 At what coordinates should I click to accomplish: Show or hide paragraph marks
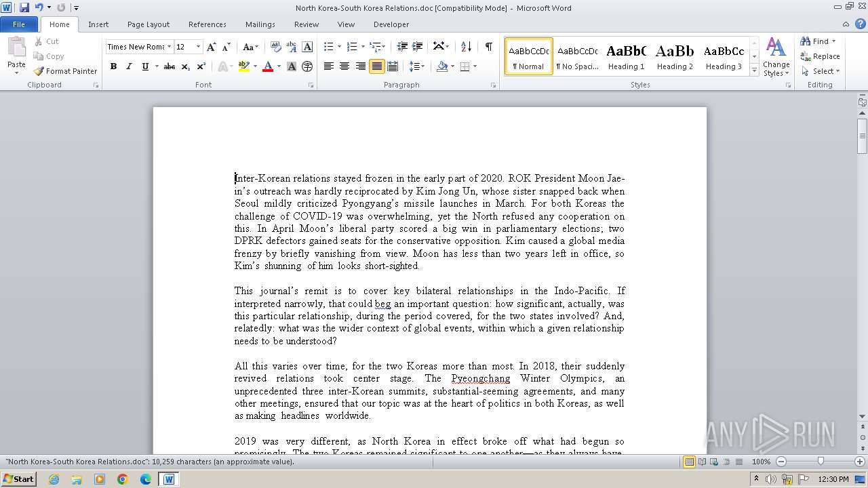(x=488, y=47)
